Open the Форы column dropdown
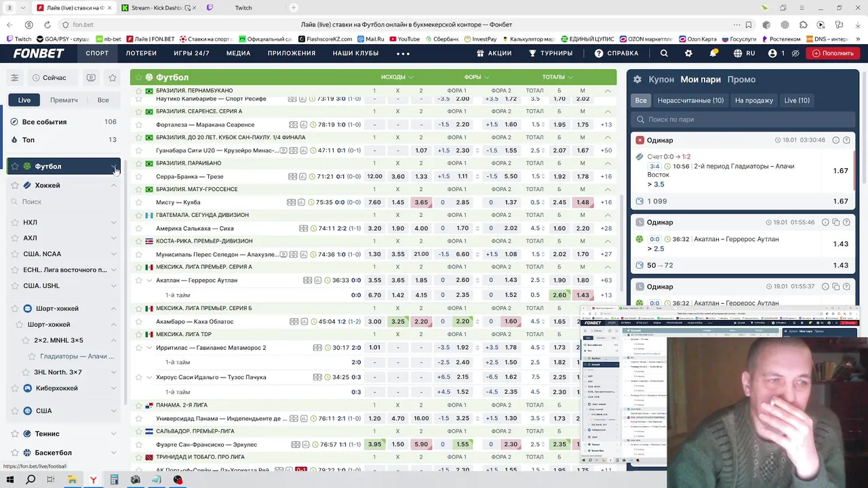This screenshot has width=868, height=488. pos(477,77)
